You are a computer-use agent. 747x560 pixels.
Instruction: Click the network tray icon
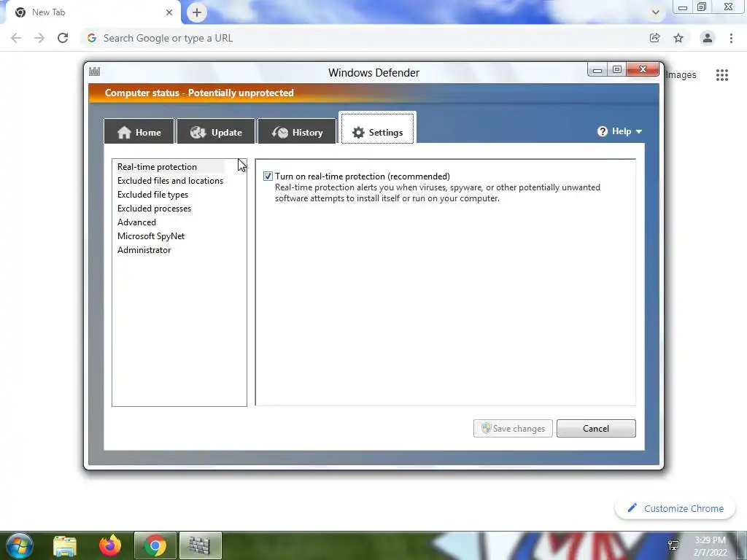(x=673, y=545)
